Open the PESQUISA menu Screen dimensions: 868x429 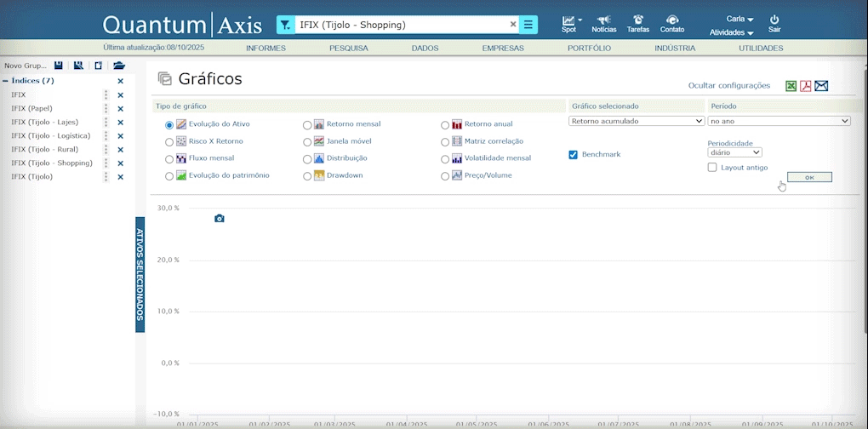pos(348,49)
